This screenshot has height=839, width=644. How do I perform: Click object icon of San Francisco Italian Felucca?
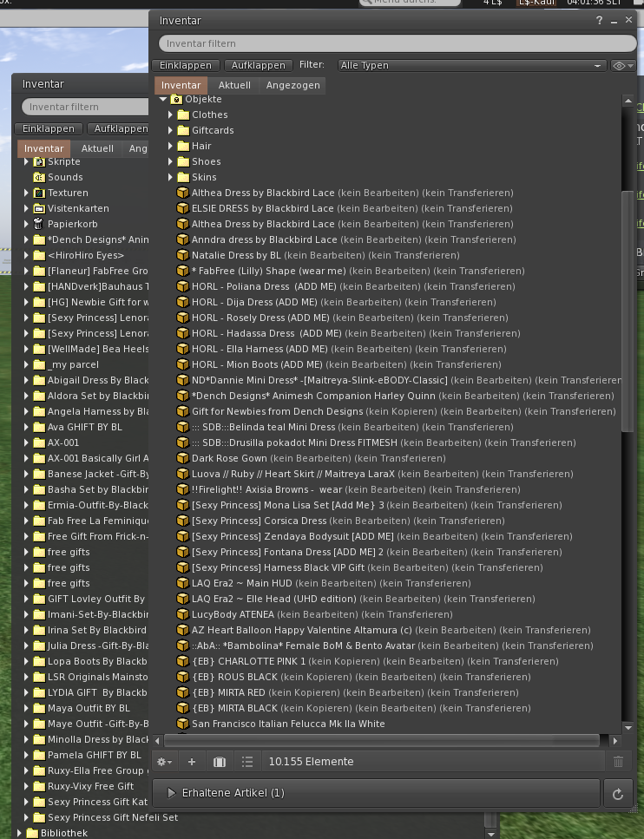pos(182,724)
